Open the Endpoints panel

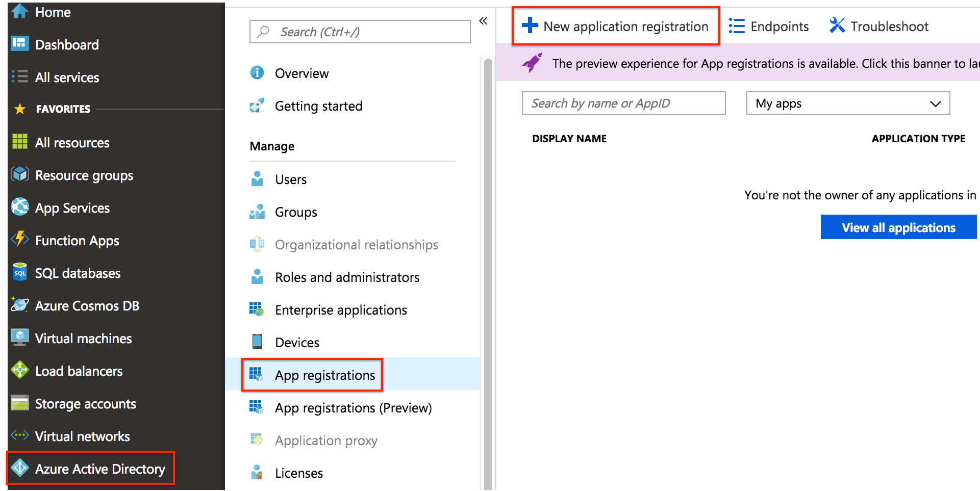click(769, 26)
